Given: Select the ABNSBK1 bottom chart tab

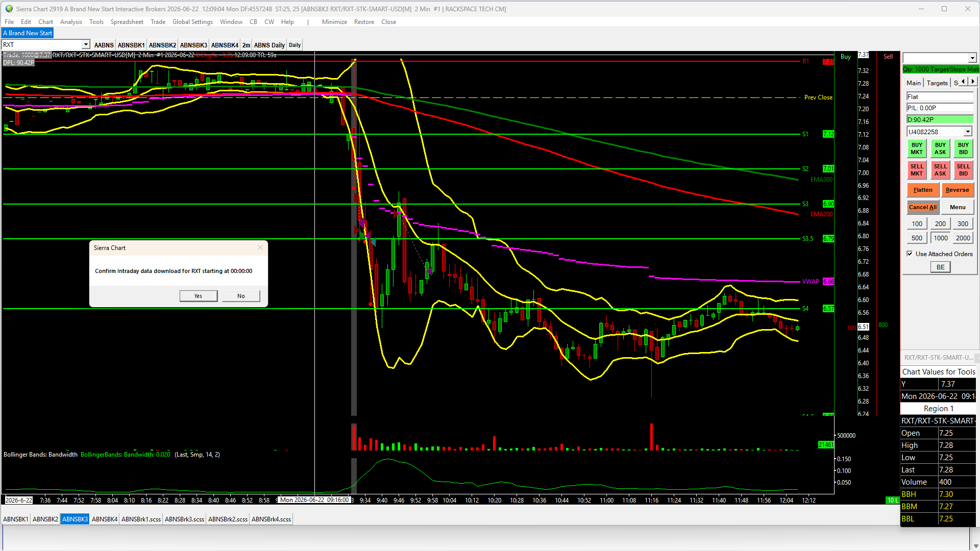Looking at the screenshot, I should [16, 519].
